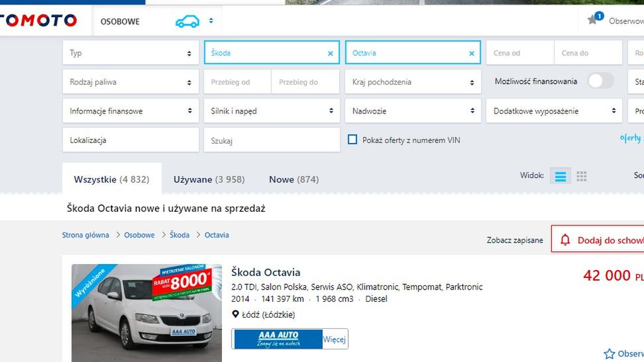Screen dimensions: 644x362
Task: Expand the Silnik i napęd dropdown
Action: tap(272, 111)
